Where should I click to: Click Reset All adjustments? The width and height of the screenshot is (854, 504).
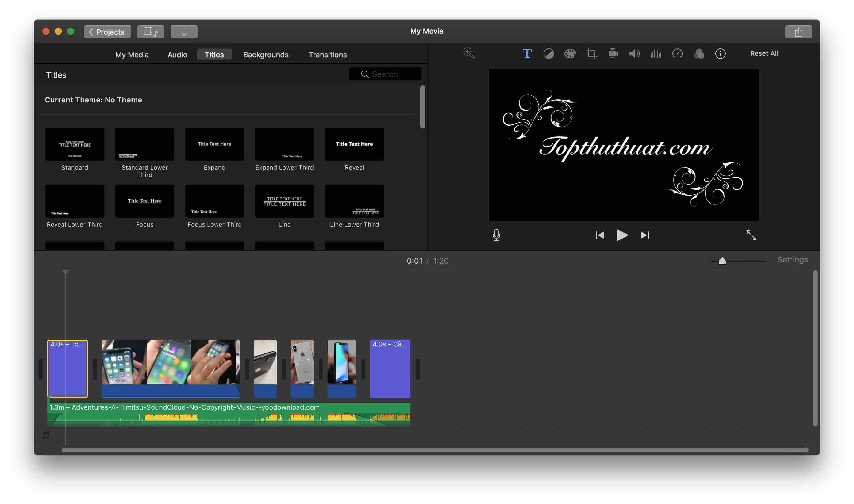764,54
